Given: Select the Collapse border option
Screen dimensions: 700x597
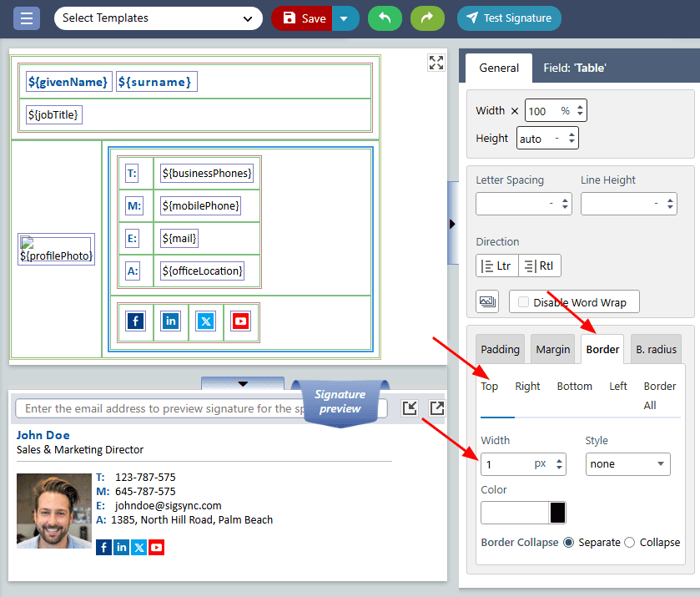Looking at the screenshot, I should [x=630, y=543].
